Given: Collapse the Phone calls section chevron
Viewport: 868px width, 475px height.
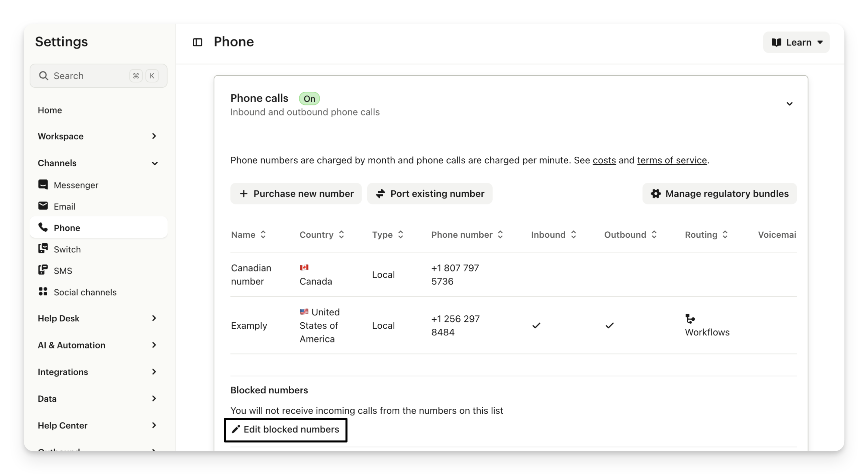Looking at the screenshot, I should click(x=789, y=104).
